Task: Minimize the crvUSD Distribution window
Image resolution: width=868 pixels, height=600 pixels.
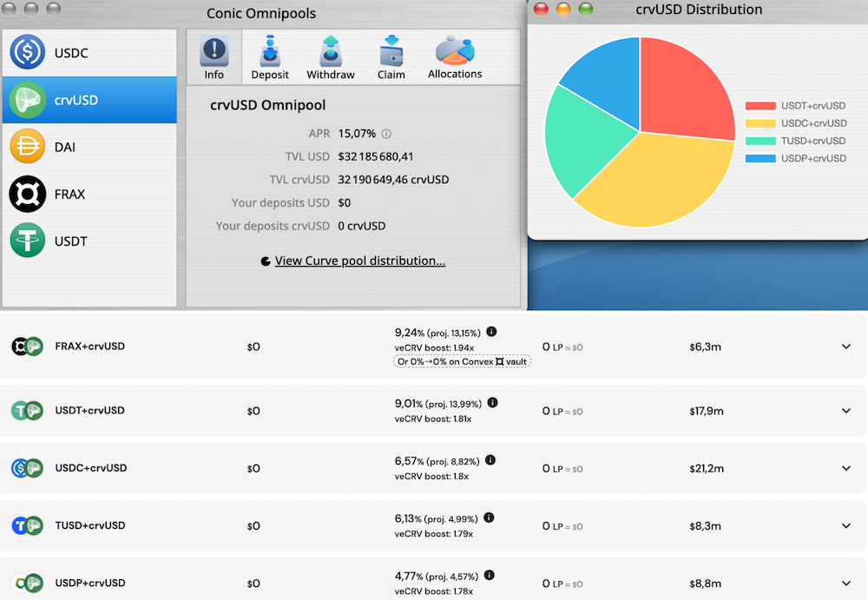Action: click(563, 9)
